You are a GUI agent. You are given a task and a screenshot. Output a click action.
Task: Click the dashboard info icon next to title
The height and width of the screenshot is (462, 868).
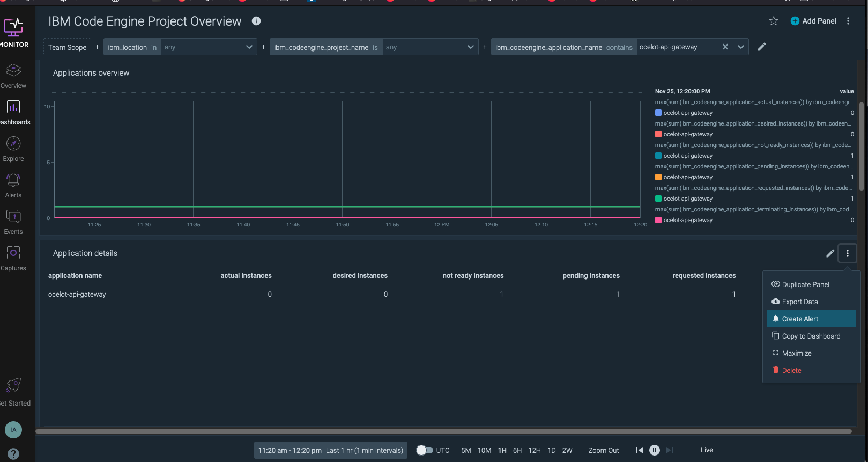tap(256, 21)
